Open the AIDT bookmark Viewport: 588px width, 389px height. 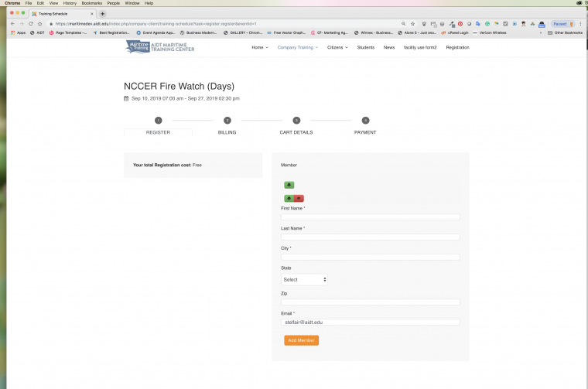[x=37, y=32]
